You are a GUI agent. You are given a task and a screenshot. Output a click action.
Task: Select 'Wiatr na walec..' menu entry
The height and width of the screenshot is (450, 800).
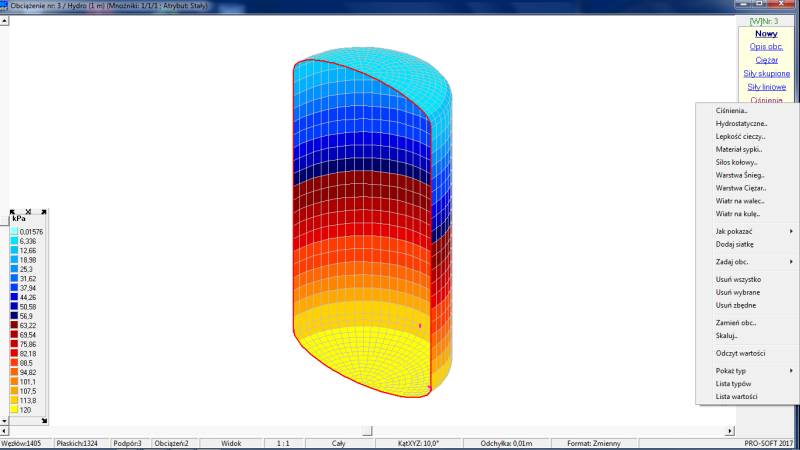click(740, 201)
